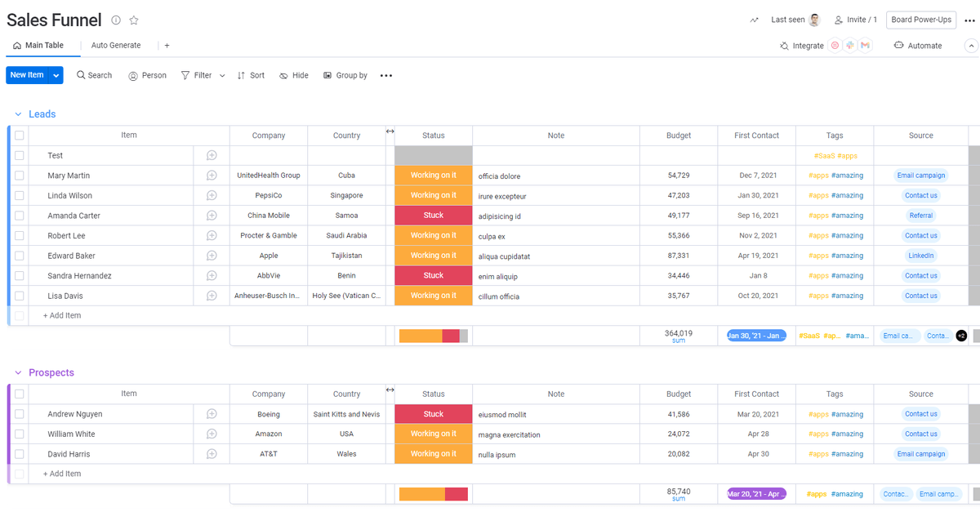This screenshot has width=980, height=512.
Task: Open the Automate center
Action: coord(918,46)
